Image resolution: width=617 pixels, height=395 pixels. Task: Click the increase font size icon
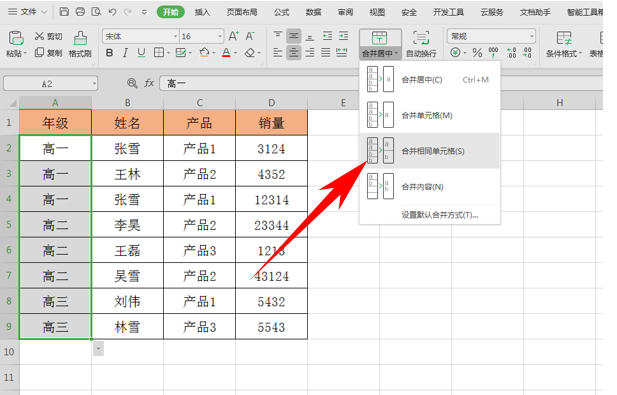click(x=233, y=36)
